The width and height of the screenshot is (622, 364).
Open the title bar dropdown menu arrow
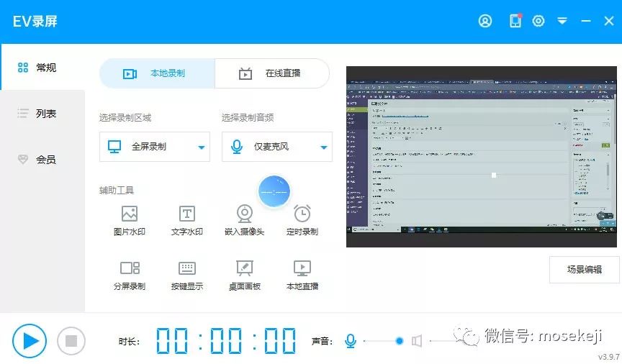point(562,21)
